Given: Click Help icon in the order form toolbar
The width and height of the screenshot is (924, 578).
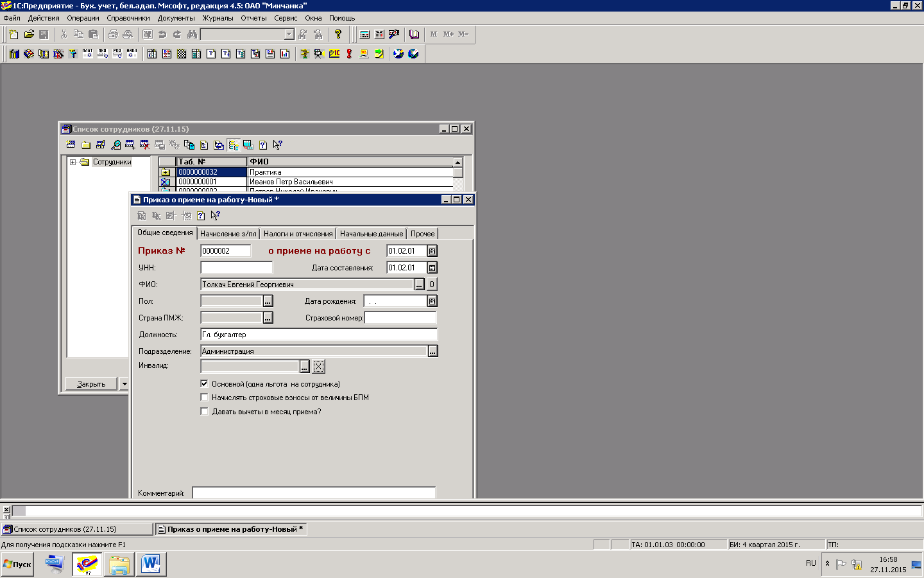Looking at the screenshot, I should coord(200,216).
